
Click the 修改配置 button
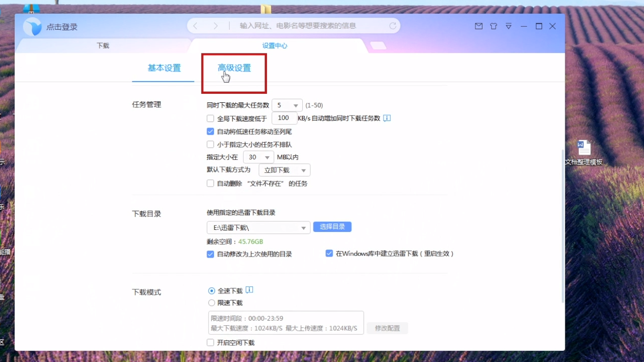387,328
